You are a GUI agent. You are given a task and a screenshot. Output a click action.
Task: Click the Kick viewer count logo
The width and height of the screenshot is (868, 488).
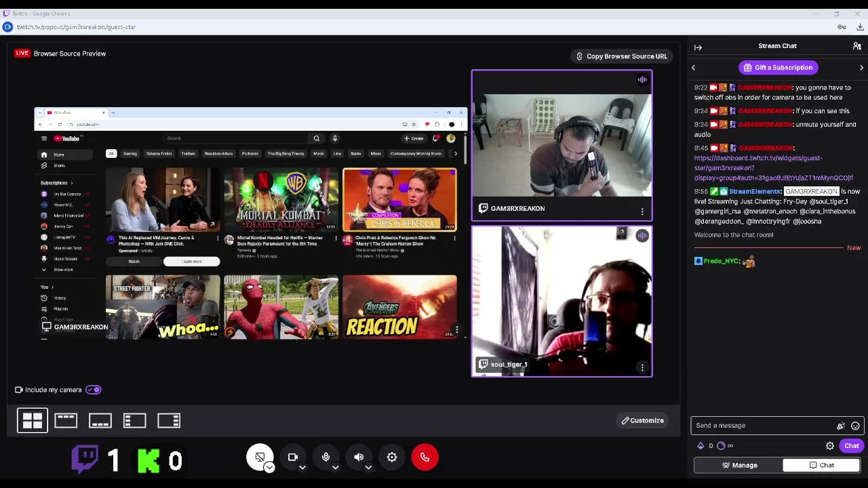click(x=149, y=460)
